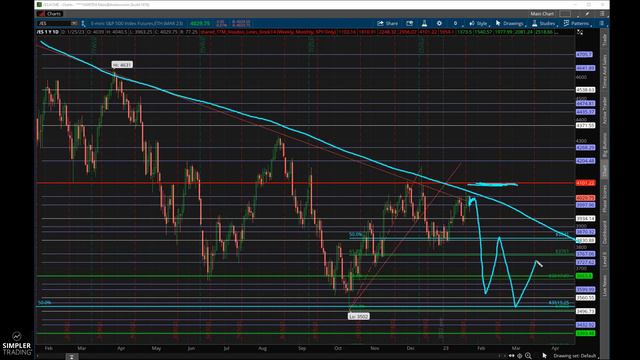This screenshot has width=640, height=360.
Task: Click the 4641.89 price level label
Action: (x=585, y=68)
